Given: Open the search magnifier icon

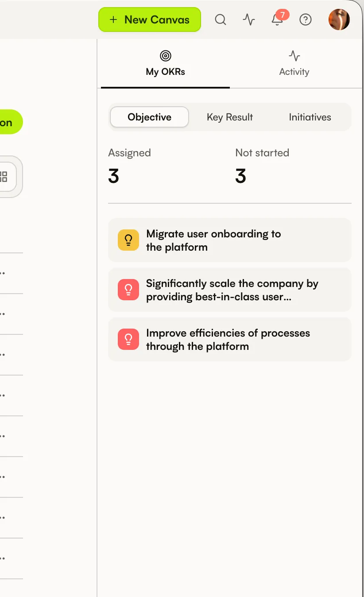Looking at the screenshot, I should coord(220,19).
